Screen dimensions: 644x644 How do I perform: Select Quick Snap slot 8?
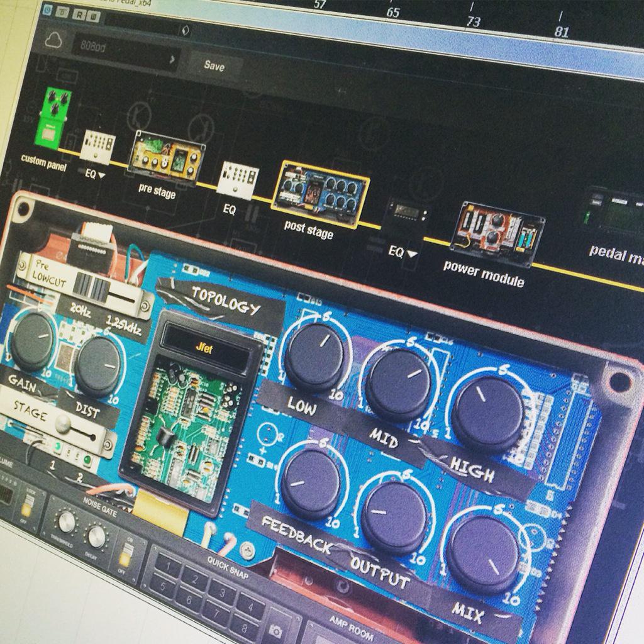pyautogui.click(x=245, y=628)
